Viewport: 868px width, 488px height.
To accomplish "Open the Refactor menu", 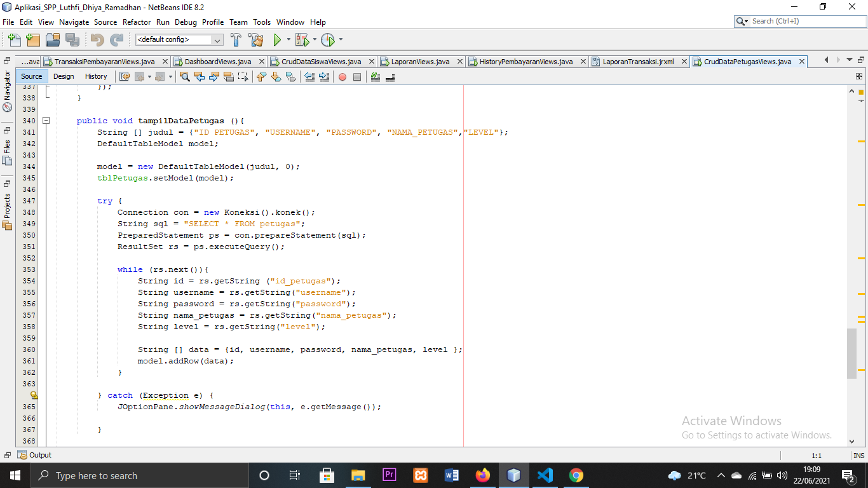I will coord(137,22).
